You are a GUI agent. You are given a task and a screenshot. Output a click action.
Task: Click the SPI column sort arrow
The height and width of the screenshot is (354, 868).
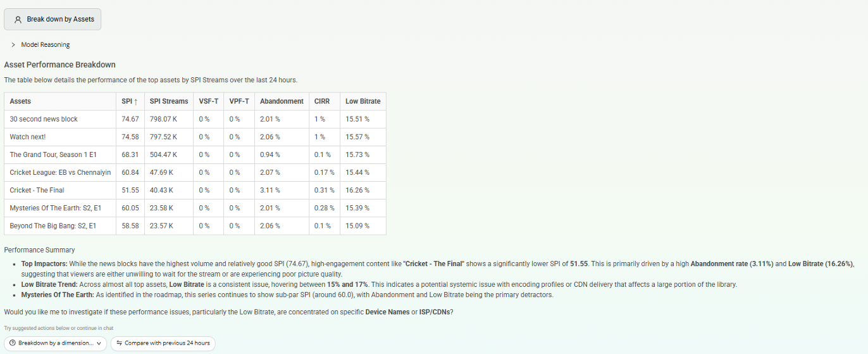tap(137, 101)
